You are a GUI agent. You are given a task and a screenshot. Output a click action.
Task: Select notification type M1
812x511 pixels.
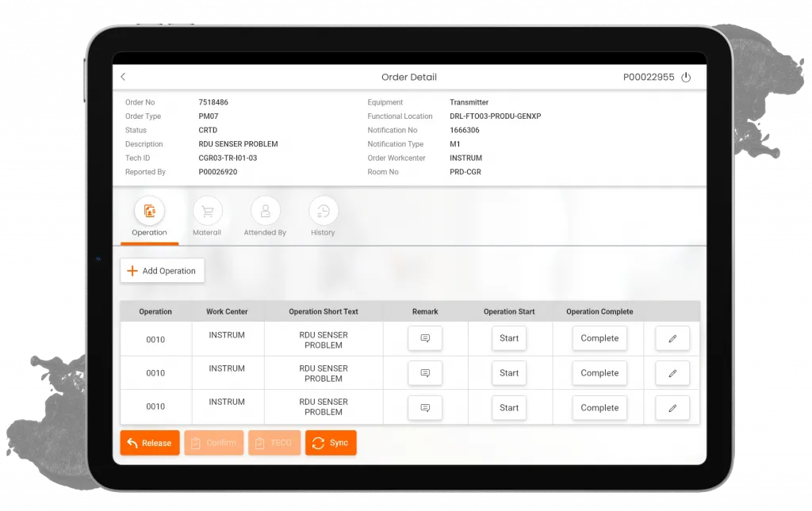(454, 144)
